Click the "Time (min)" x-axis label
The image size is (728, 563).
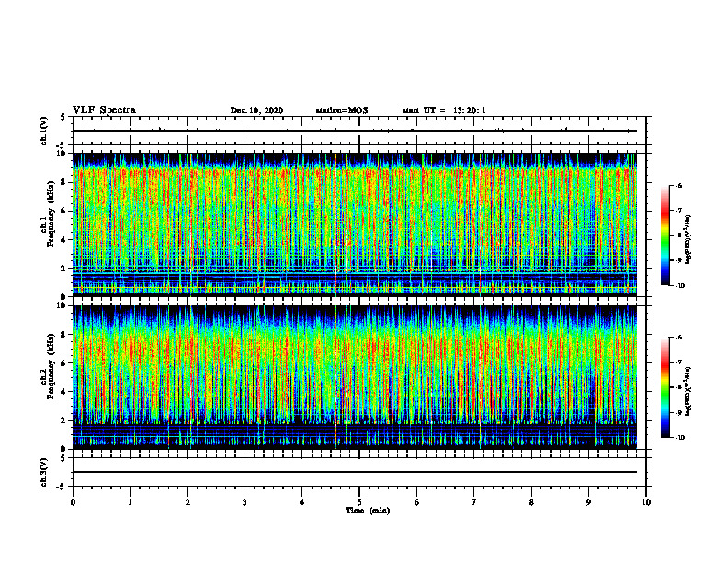(x=368, y=511)
